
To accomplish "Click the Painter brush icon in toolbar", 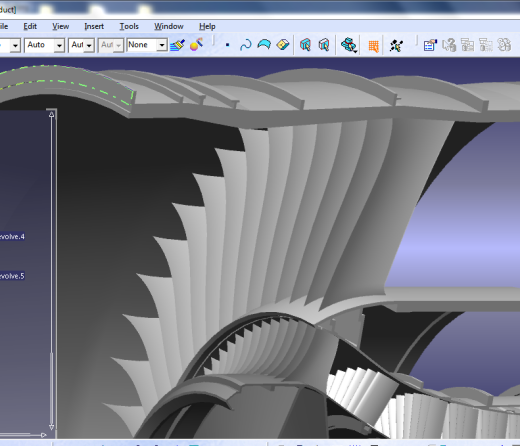I will (177, 45).
